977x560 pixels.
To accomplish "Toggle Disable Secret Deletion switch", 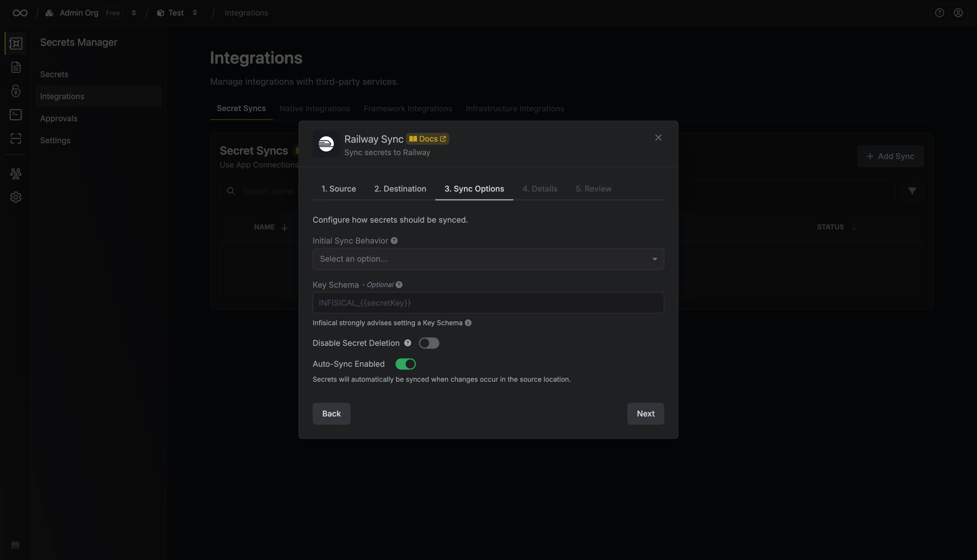I will coord(429,343).
